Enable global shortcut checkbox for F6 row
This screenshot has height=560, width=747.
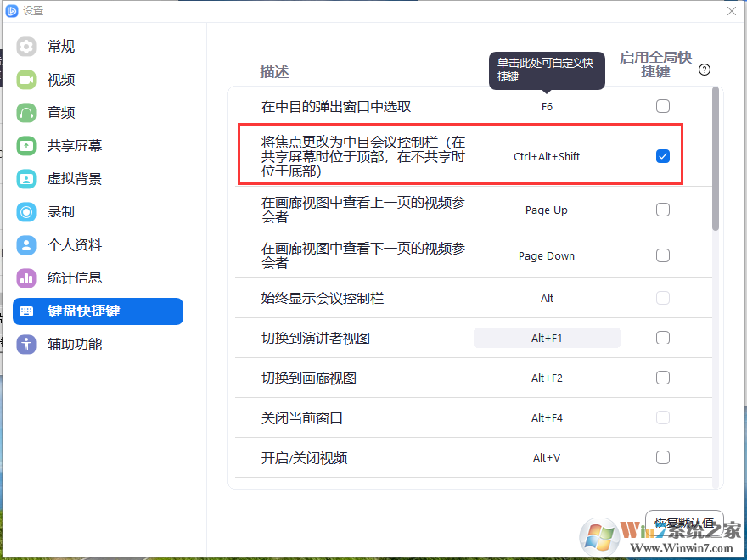click(x=663, y=106)
